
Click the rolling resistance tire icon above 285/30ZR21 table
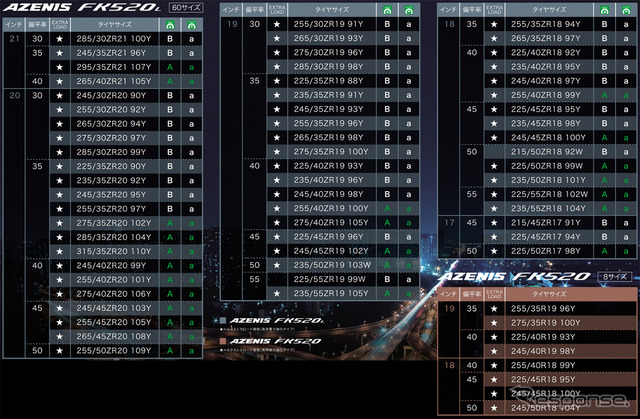(170, 25)
